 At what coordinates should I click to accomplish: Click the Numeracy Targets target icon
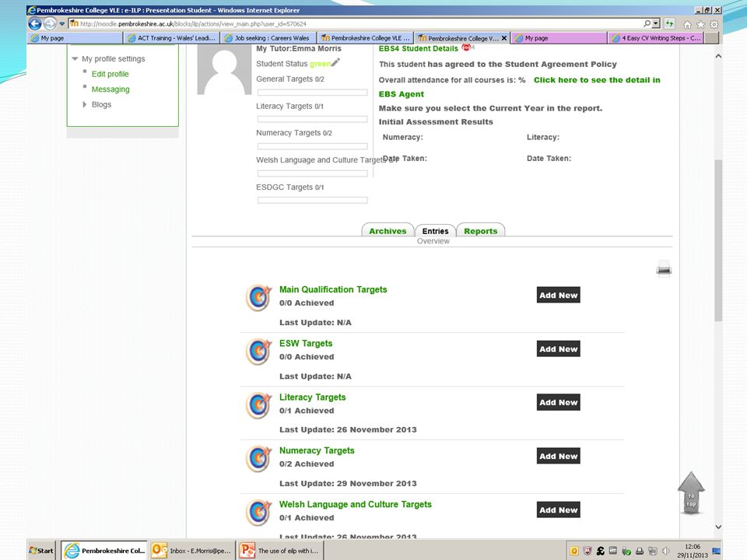pos(258,459)
